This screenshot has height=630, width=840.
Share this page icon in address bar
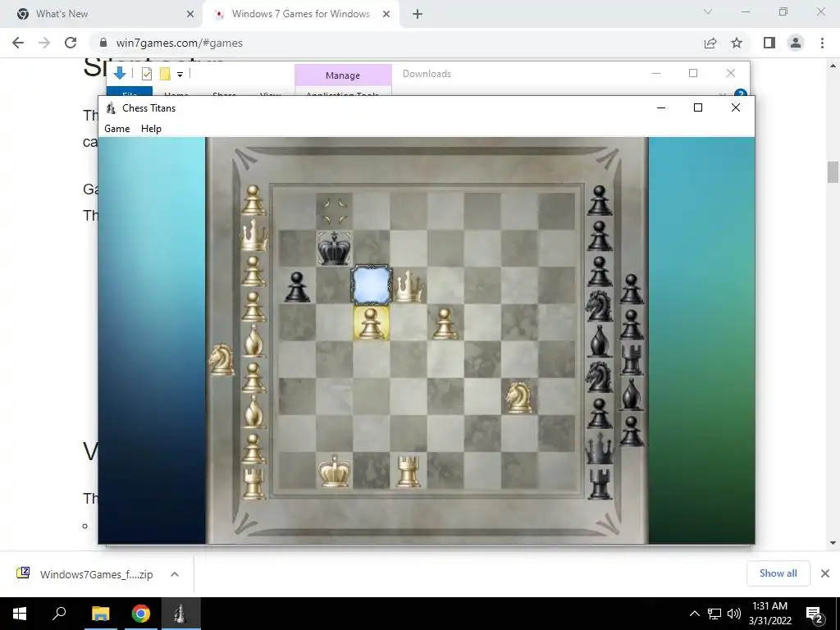click(x=710, y=43)
